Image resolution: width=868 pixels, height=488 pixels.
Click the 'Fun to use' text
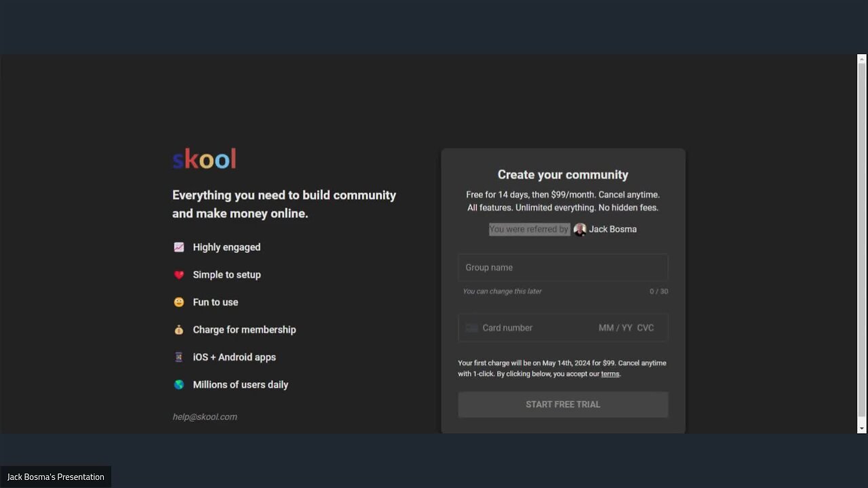(216, 302)
